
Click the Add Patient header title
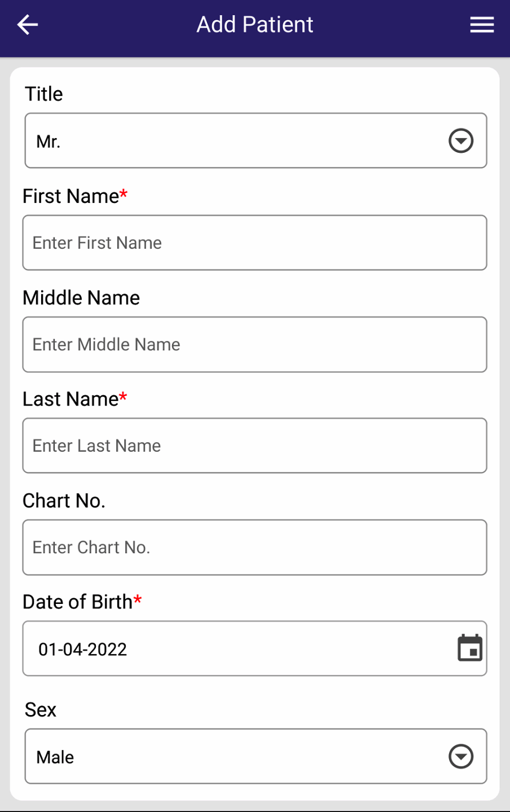(x=255, y=25)
